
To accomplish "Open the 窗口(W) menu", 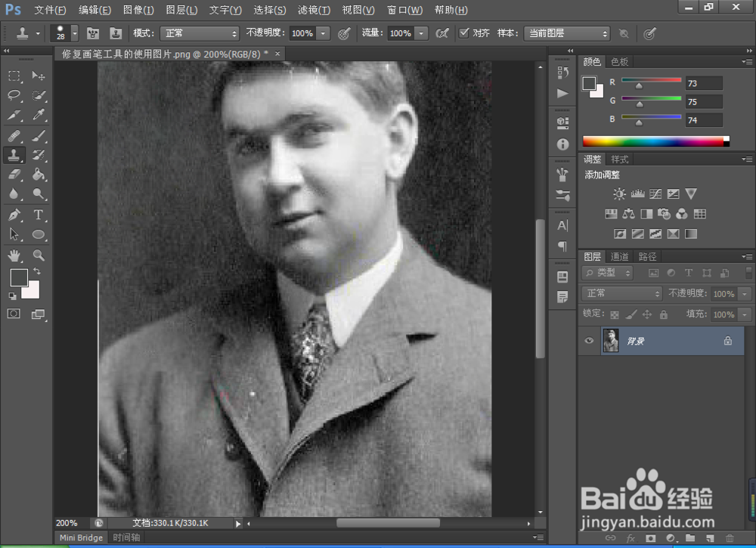I will [x=405, y=10].
